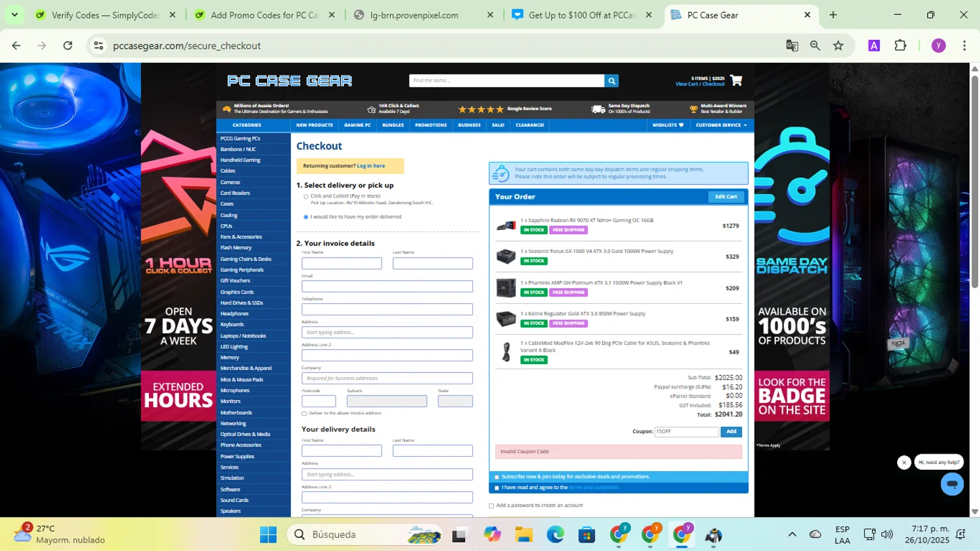
Task: Open the Bundles menu item
Action: click(393, 125)
